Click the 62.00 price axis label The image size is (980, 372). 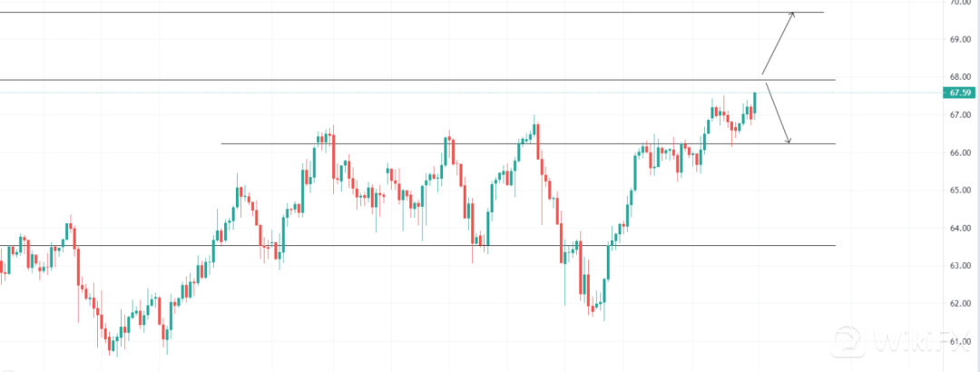(x=962, y=304)
